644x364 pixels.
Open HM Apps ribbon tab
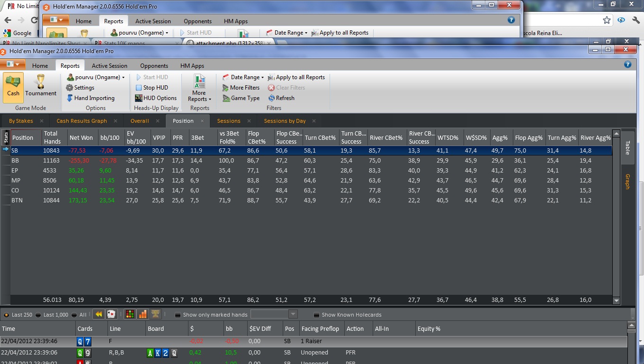click(x=192, y=66)
